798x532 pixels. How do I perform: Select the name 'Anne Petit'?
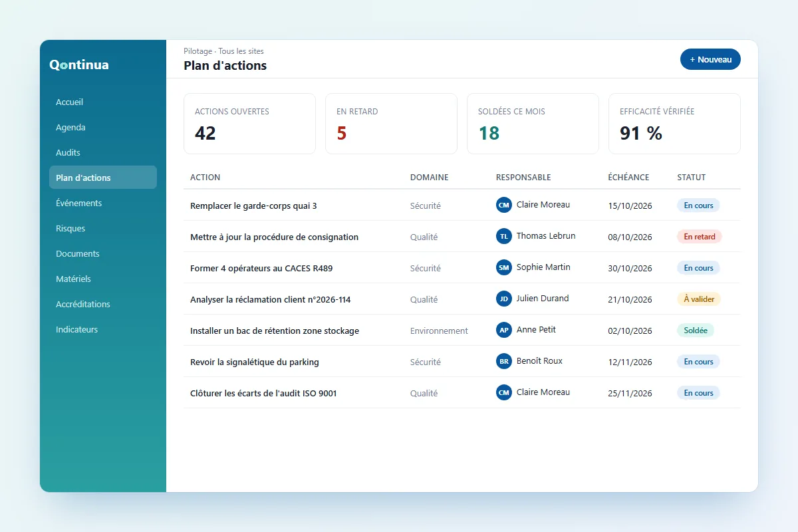(x=536, y=330)
